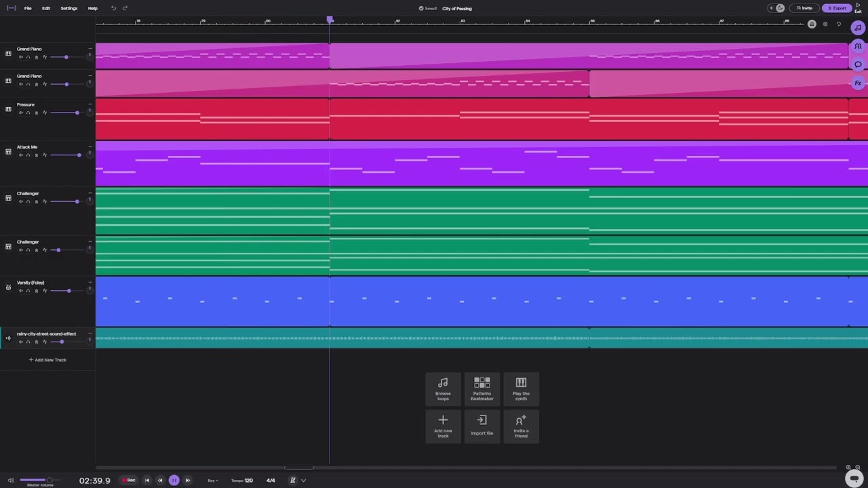Click the Browse loops tile
This screenshot has height=488, width=868.
[443, 389]
